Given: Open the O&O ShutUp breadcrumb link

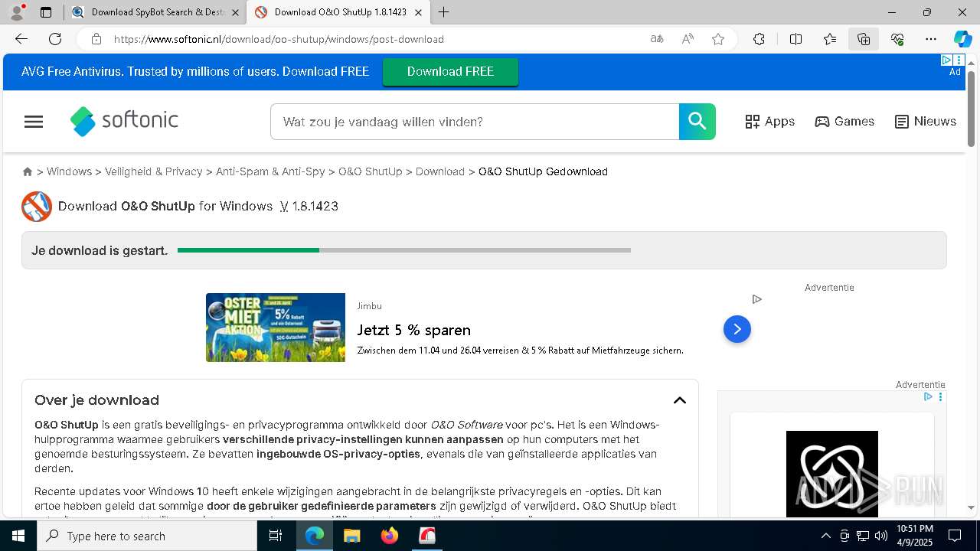Looking at the screenshot, I should (371, 171).
